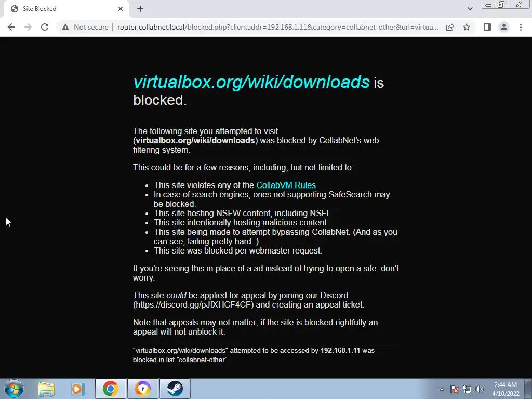
Task: Go back to the previous page
Action: coord(11,27)
